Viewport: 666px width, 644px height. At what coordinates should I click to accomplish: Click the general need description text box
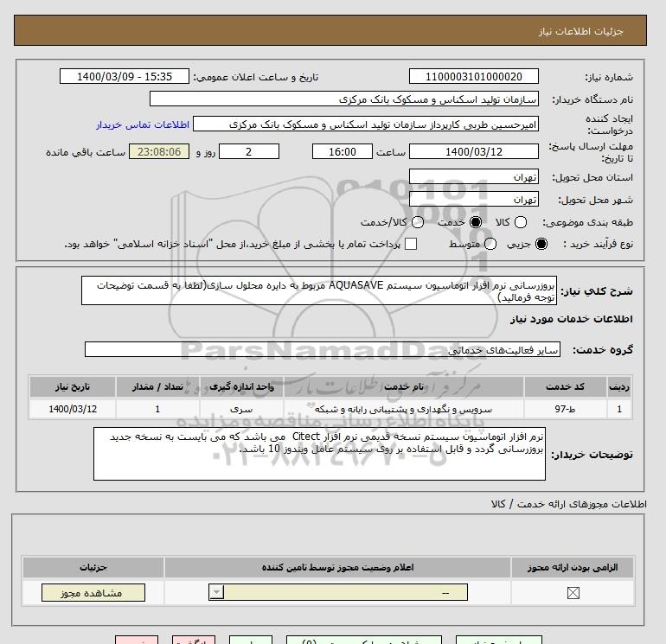point(319,290)
